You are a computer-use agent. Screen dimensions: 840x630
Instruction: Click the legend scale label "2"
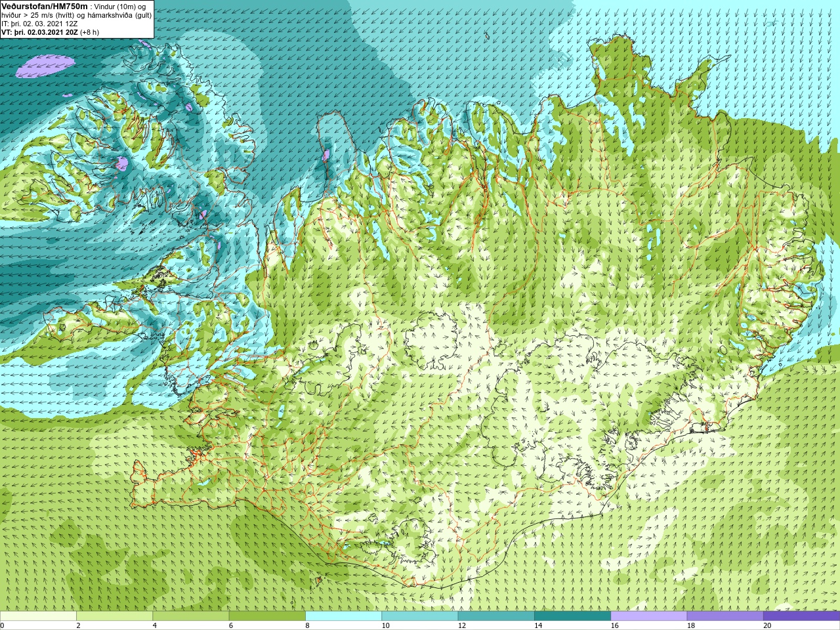pos(78,625)
